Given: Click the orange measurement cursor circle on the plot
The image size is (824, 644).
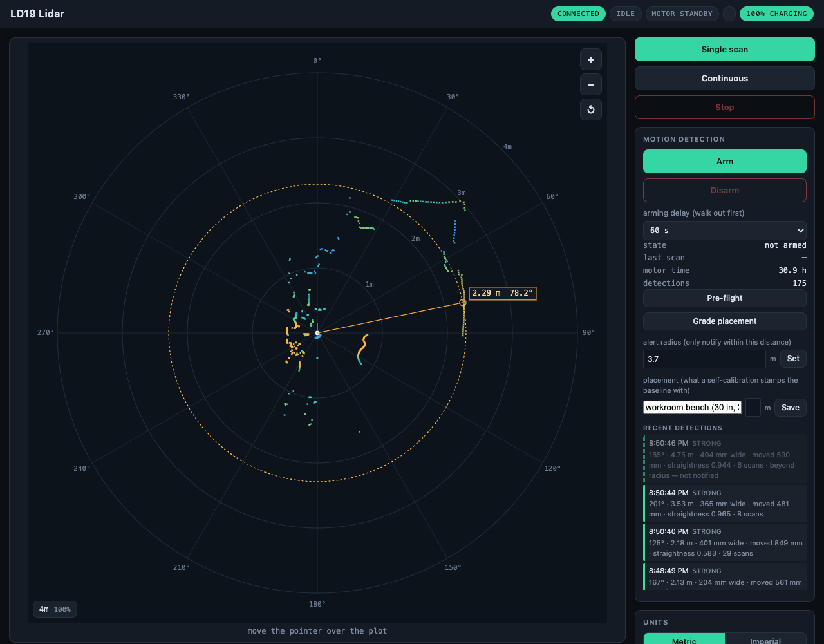Looking at the screenshot, I should pyautogui.click(x=462, y=303).
